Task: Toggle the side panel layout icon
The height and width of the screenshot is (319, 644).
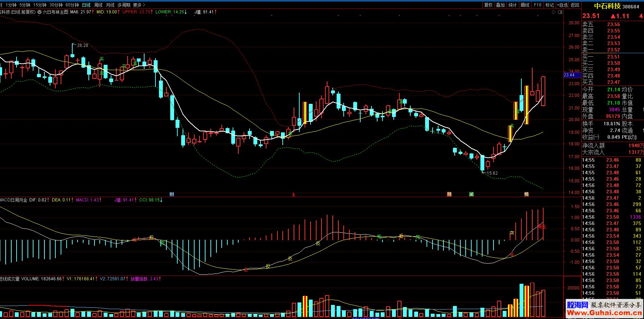Action: click(x=560, y=12)
